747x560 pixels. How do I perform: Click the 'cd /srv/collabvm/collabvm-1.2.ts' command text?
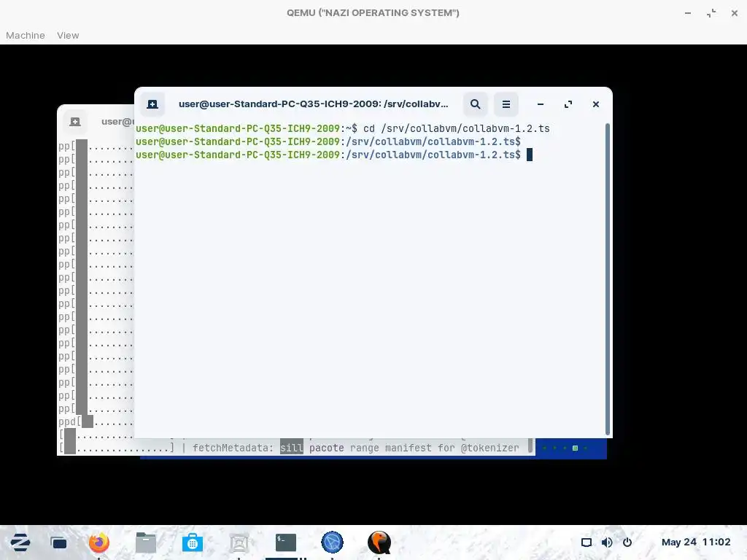point(457,128)
